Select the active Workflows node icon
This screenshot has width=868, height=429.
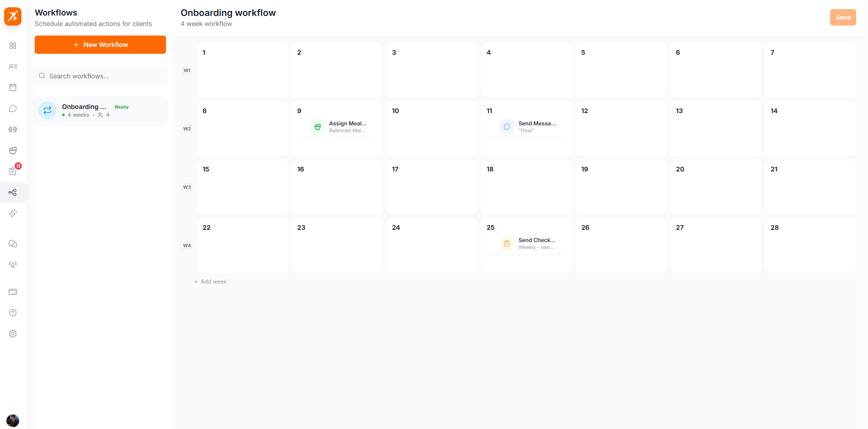point(13,192)
